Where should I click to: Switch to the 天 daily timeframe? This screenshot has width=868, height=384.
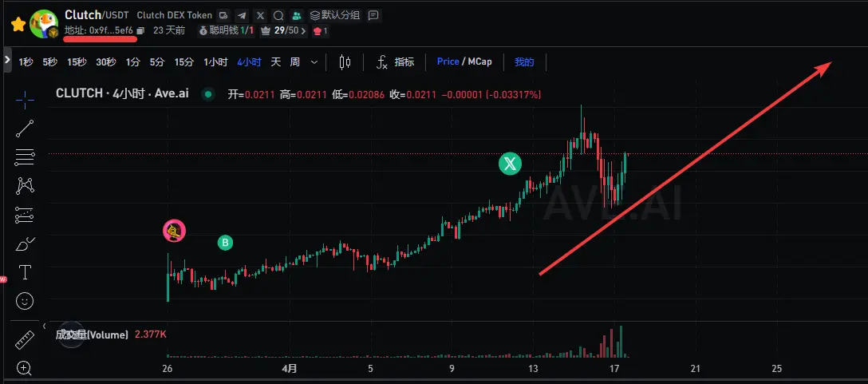coord(276,62)
